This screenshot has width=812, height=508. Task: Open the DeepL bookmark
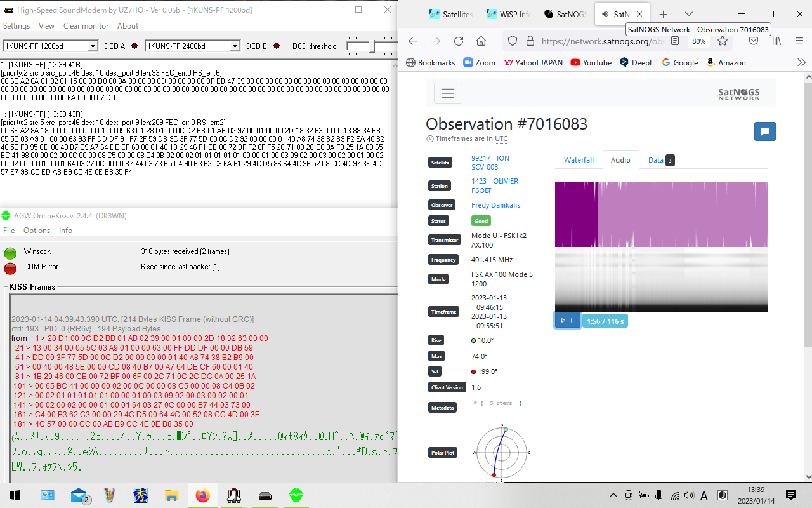(637, 62)
